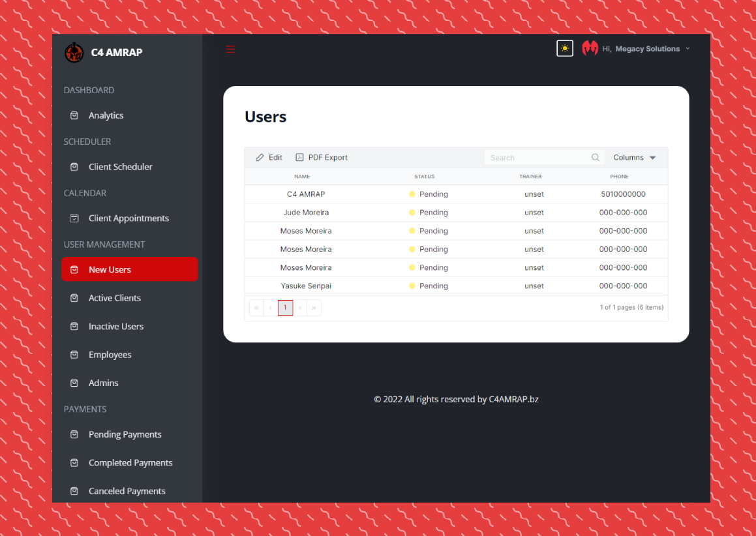
Task: Open Client Appointments
Action: point(129,218)
